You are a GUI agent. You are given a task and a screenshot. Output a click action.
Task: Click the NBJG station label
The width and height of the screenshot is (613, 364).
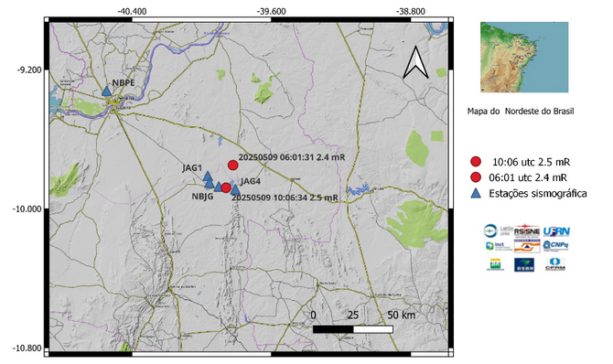pos(202,197)
